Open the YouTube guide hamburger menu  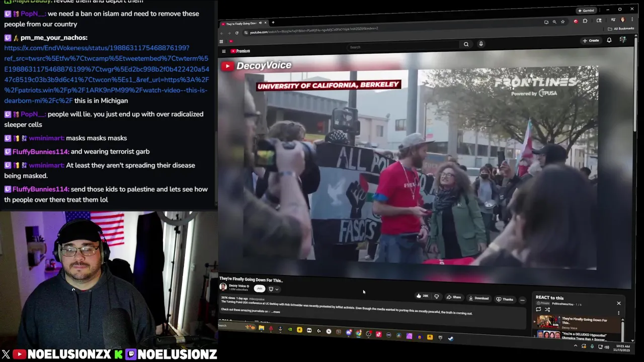(x=223, y=51)
